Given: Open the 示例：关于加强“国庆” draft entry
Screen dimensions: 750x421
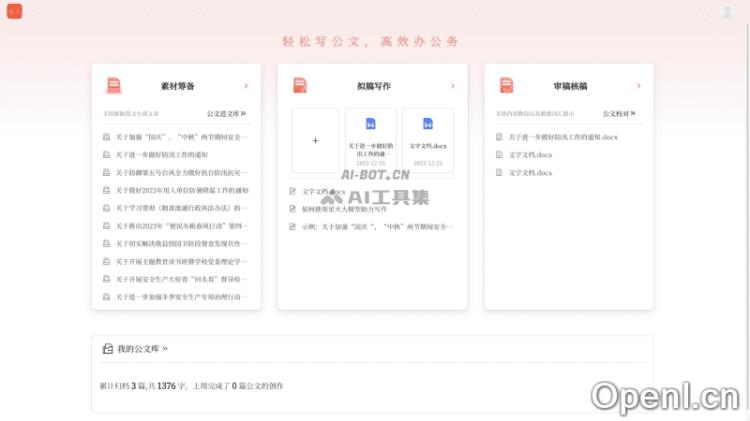Looking at the screenshot, I should tap(378, 227).
